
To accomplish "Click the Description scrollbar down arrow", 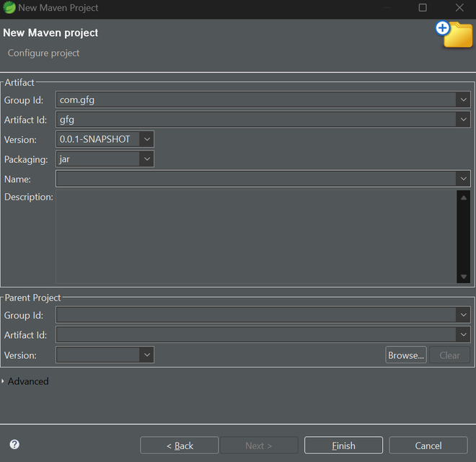I will coord(463,277).
